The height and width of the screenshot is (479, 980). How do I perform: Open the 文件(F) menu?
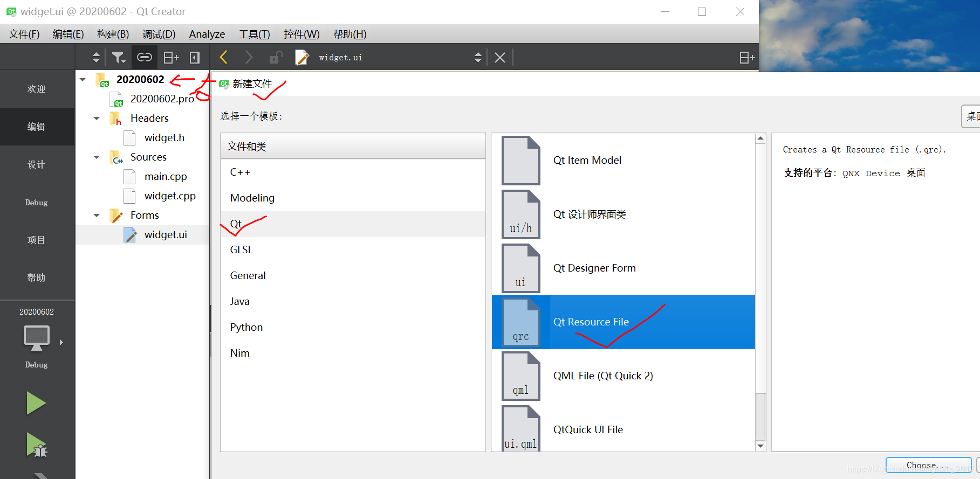[24, 34]
